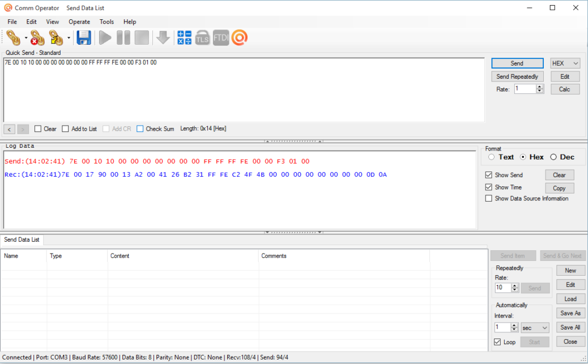Expand the sec interval unit dropdown
The image size is (588, 364).
[536, 328]
